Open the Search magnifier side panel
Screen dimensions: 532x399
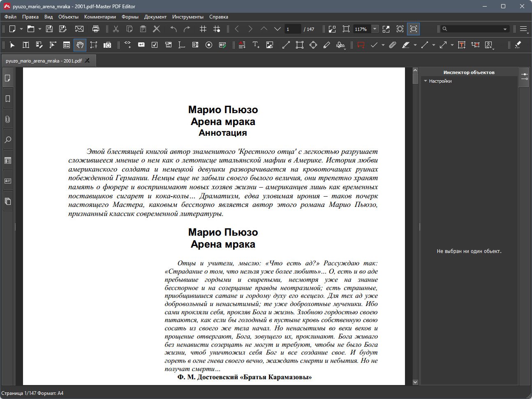(x=7, y=140)
